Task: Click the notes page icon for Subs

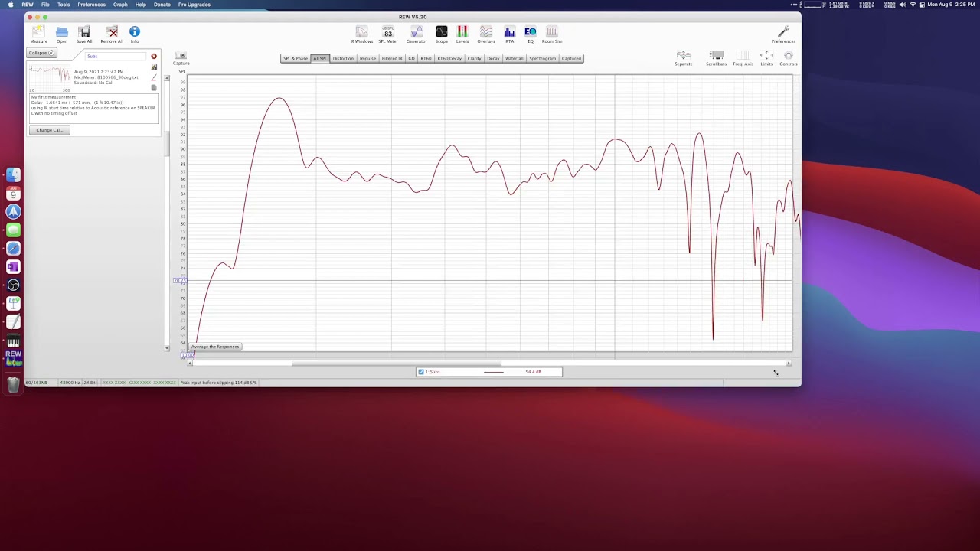Action: (x=154, y=87)
